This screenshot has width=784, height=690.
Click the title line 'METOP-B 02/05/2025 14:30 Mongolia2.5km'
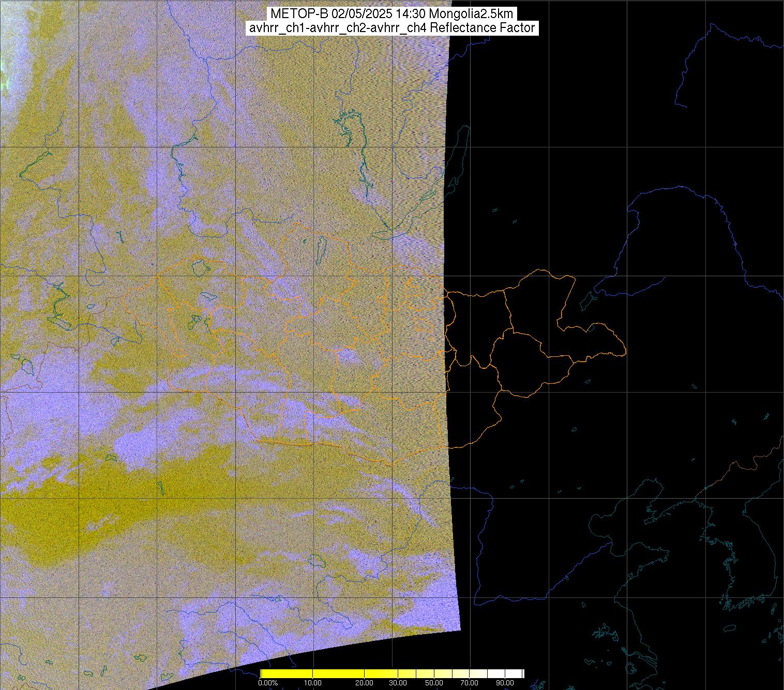click(391, 13)
